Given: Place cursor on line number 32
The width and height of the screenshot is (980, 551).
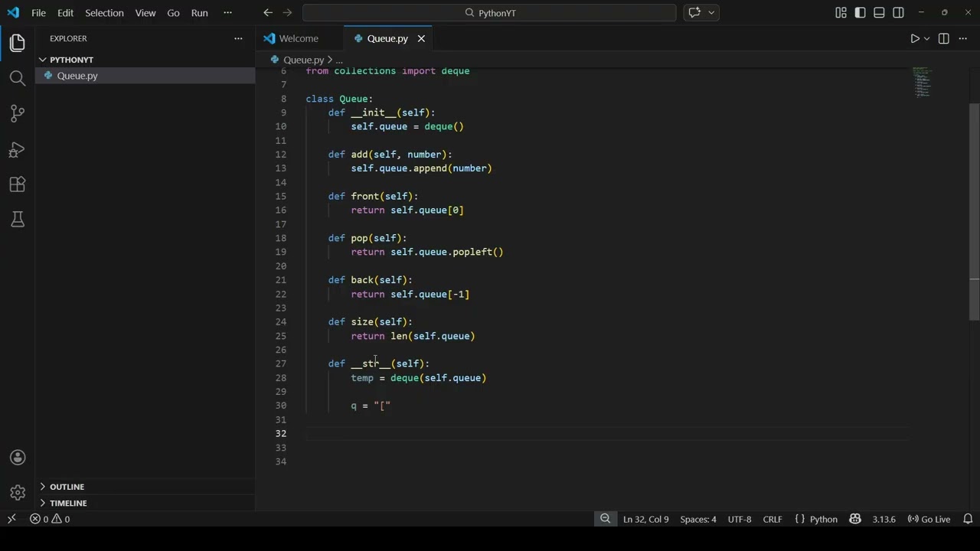Looking at the screenshot, I should point(281,434).
